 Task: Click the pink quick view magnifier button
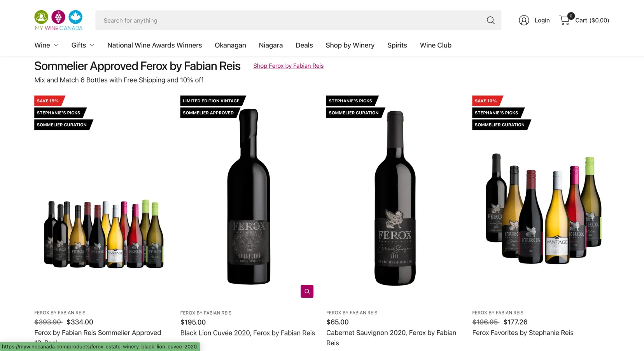(x=307, y=291)
